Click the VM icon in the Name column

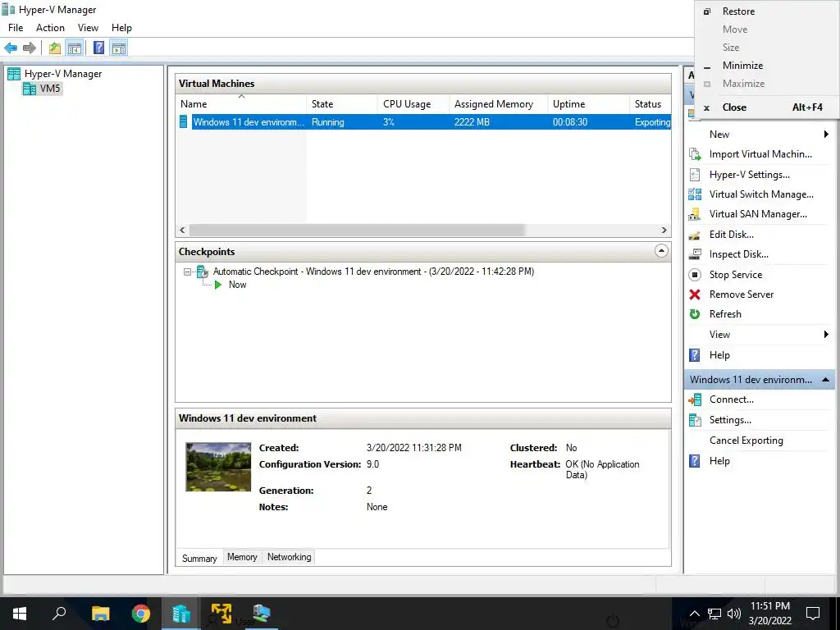[184, 122]
